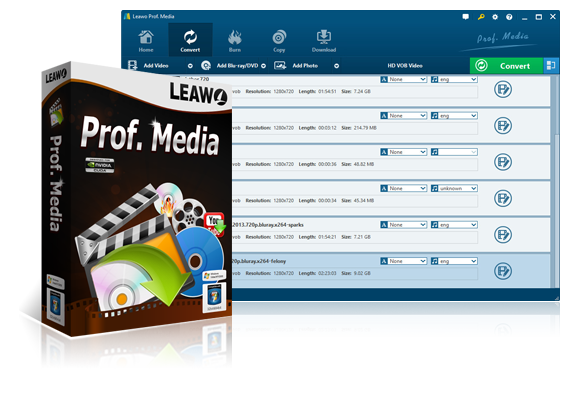Open the 'unknown' audio dropdown
This screenshot has height=395, width=579.
pyautogui.click(x=454, y=188)
